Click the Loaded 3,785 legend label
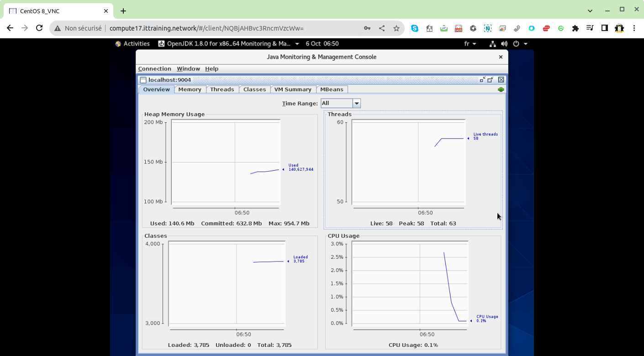 tap(301, 259)
